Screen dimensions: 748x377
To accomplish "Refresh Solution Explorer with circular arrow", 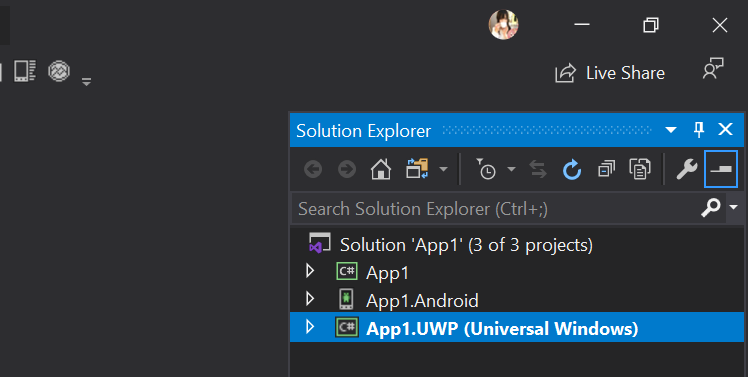I will pyautogui.click(x=571, y=169).
